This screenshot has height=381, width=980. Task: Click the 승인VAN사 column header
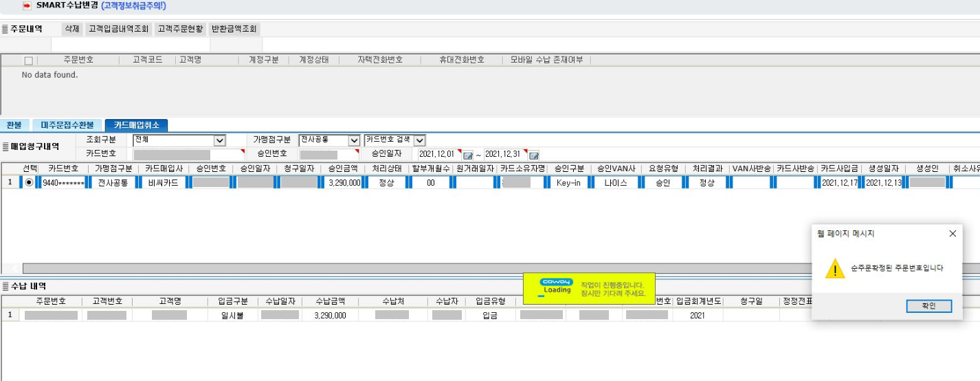616,168
